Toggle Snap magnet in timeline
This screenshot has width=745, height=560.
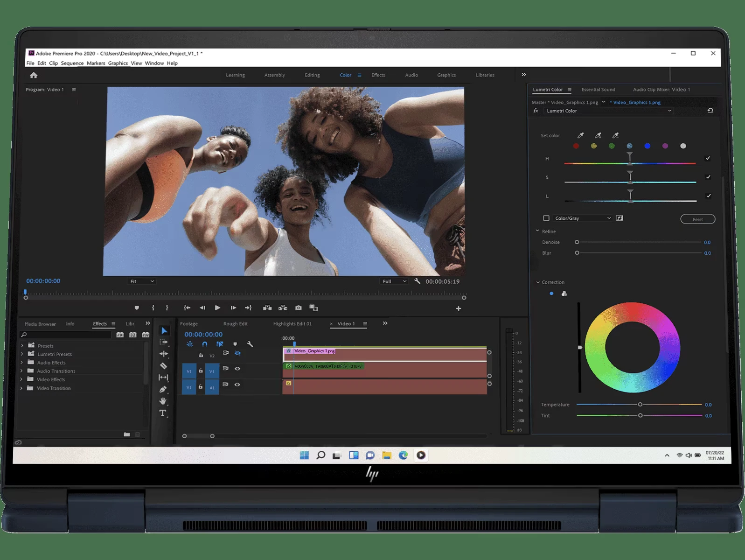tap(204, 344)
